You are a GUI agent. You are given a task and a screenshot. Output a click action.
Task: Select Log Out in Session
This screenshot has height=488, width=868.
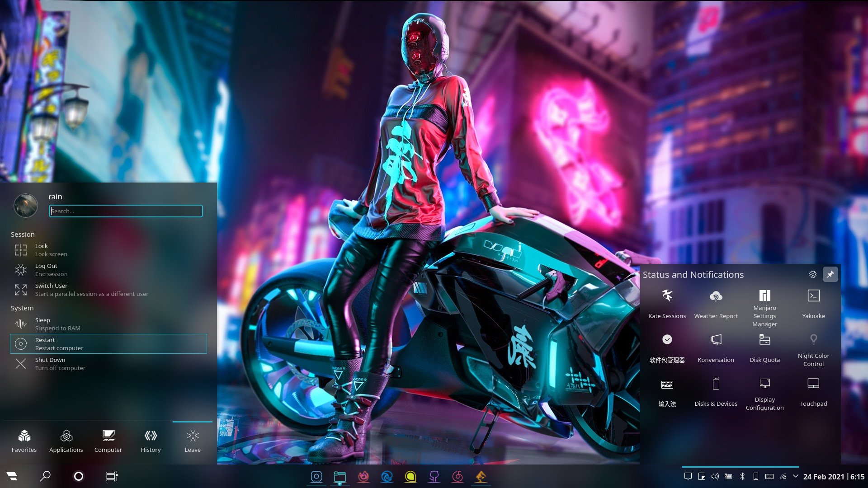pos(108,270)
